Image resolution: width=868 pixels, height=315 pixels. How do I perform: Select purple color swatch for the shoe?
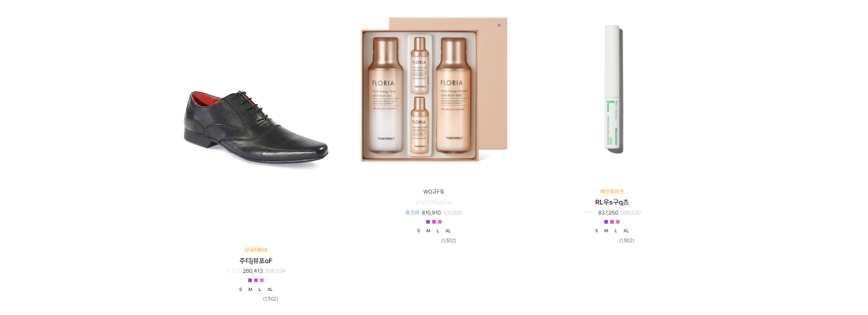[x=250, y=280]
